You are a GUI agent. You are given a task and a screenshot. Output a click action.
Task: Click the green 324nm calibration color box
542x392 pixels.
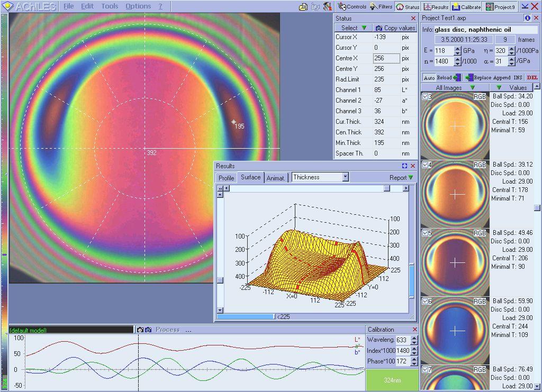pos(392,380)
